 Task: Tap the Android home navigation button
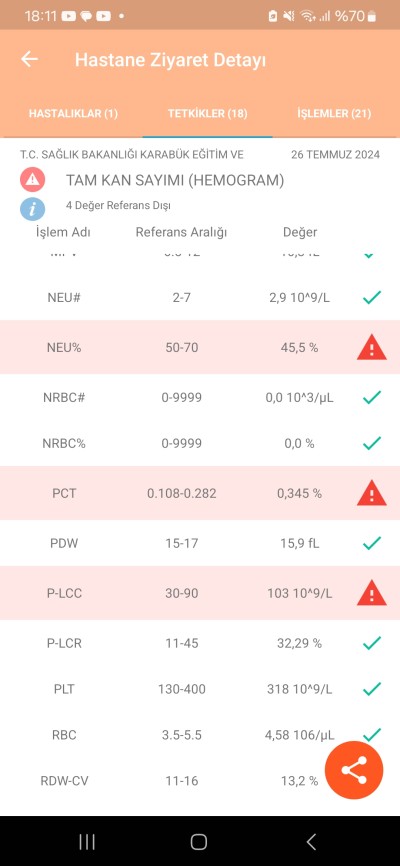click(198, 842)
